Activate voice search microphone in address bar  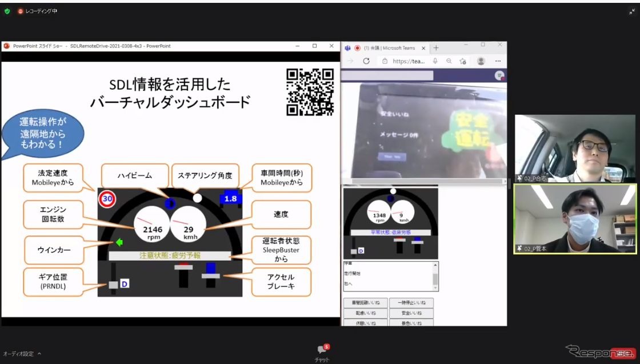435,60
